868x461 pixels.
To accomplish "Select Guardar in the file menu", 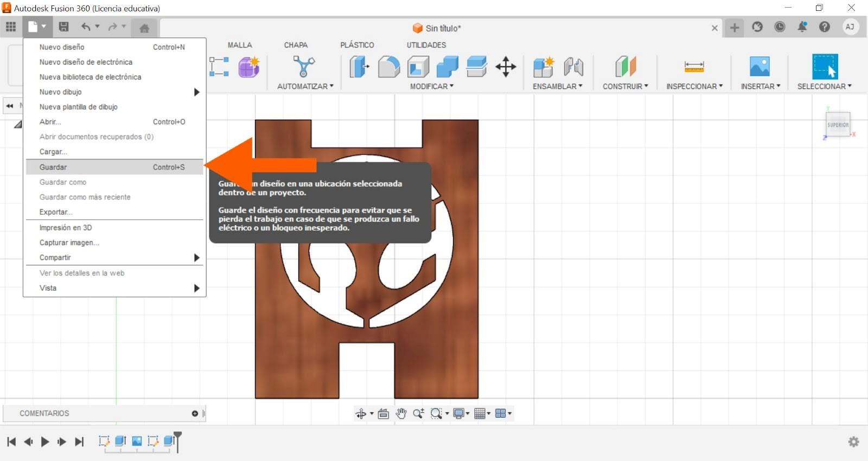I will 114,167.
